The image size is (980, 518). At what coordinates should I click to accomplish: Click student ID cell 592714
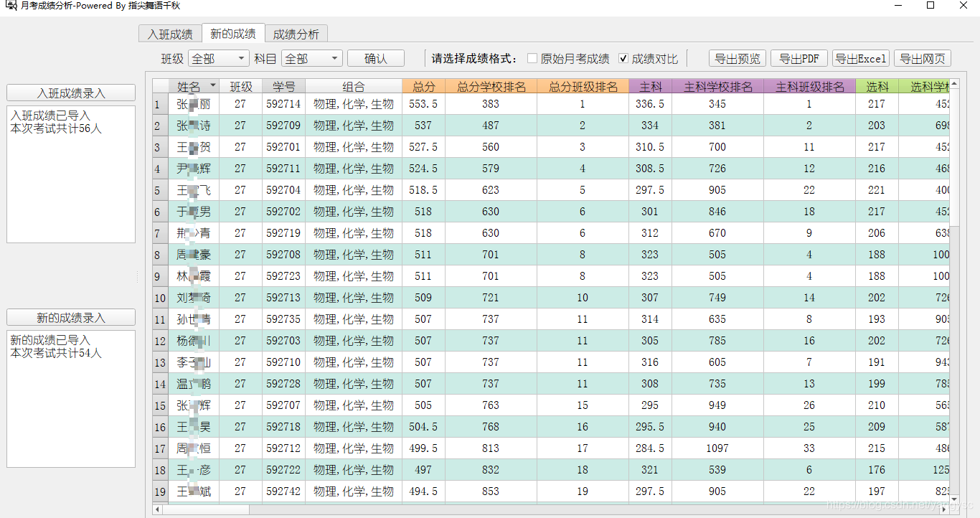[284, 104]
